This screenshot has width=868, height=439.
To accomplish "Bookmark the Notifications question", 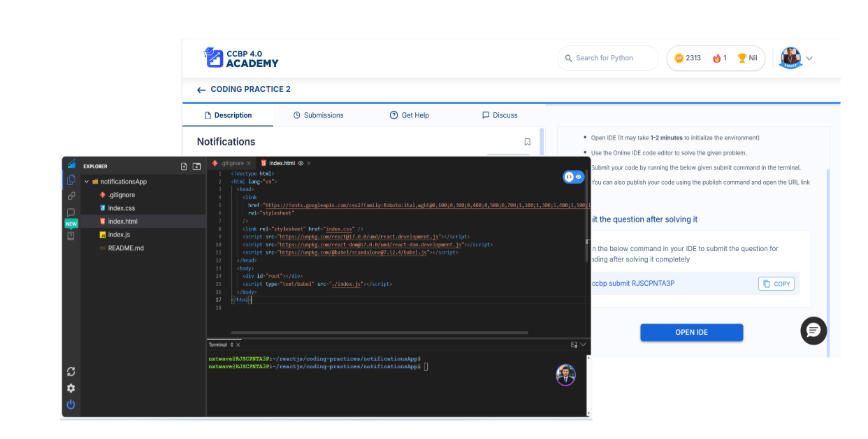I will (x=527, y=142).
